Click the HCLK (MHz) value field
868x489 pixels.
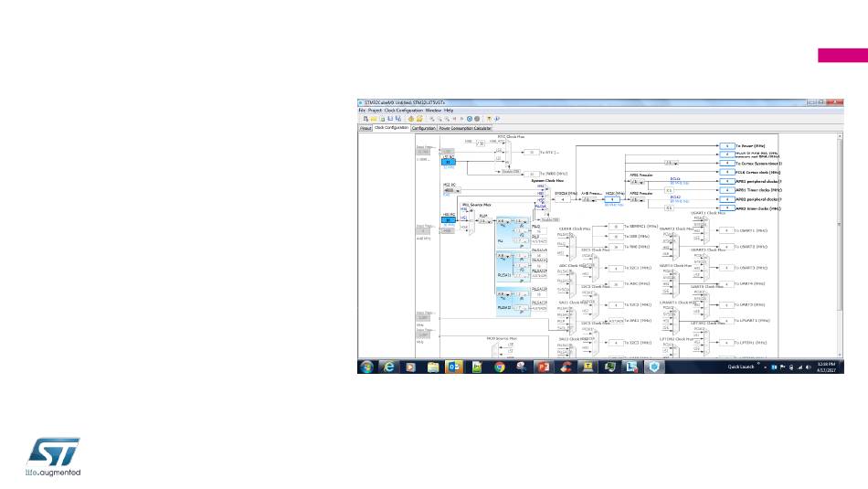pyautogui.click(x=612, y=199)
